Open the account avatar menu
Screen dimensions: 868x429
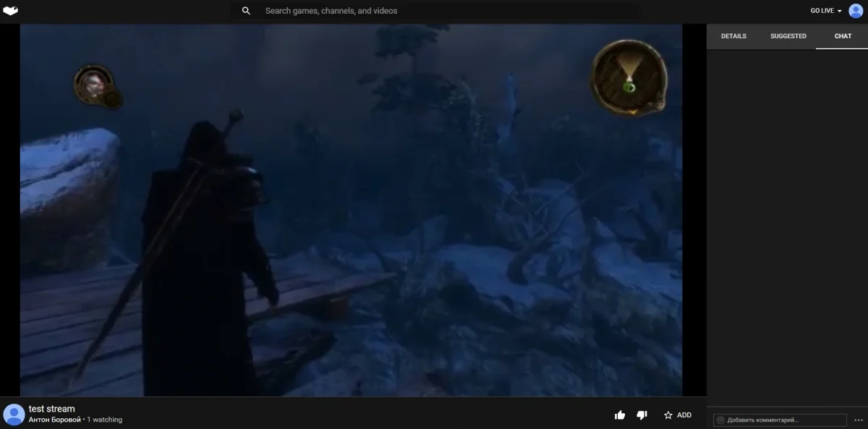[856, 11]
